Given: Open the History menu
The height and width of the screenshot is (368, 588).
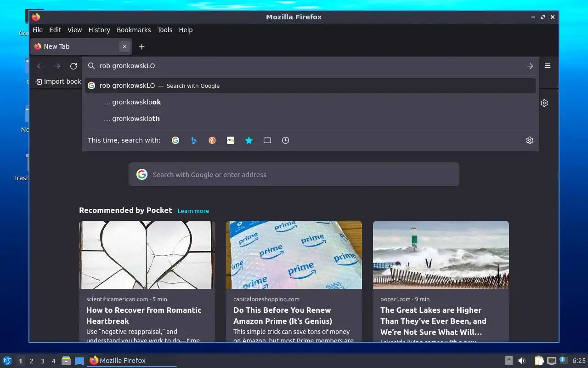Looking at the screenshot, I should tap(99, 30).
